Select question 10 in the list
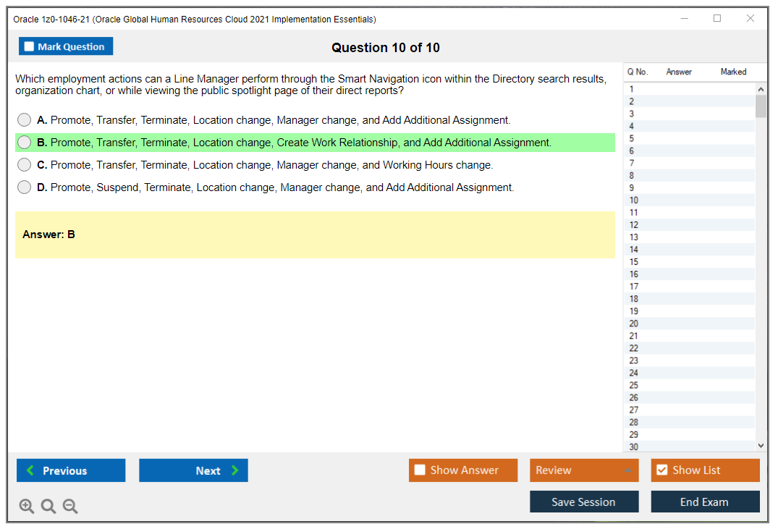This screenshot has height=532, width=778. coord(634,200)
